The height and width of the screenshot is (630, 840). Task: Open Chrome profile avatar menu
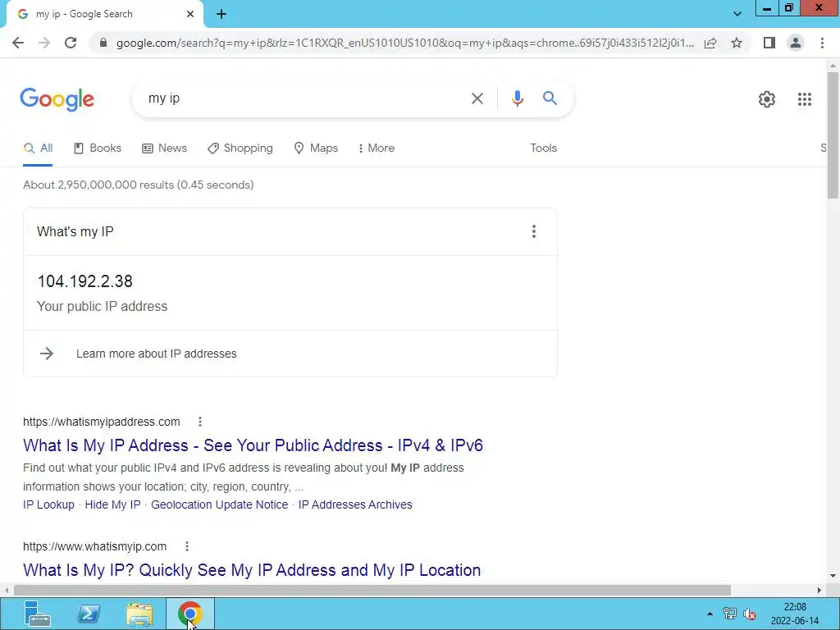click(796, 43)
